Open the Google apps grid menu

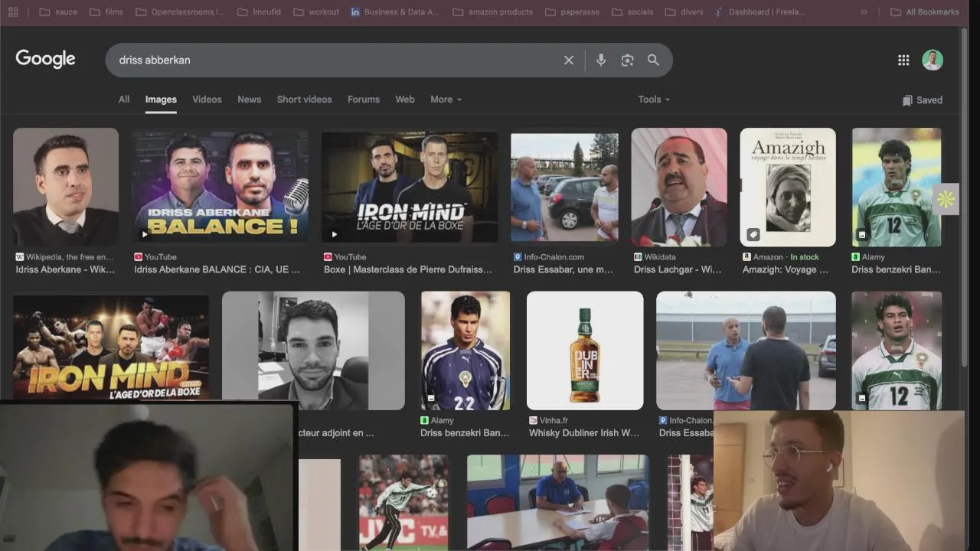click(x=903, y=60)
